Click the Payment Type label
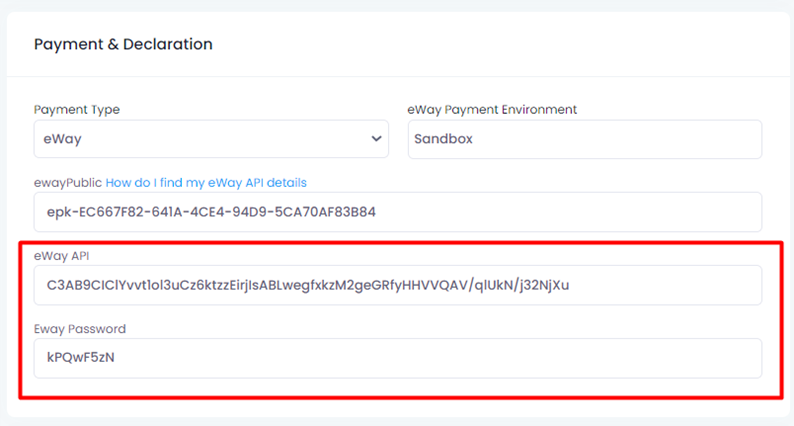 [x=77, y=109]
